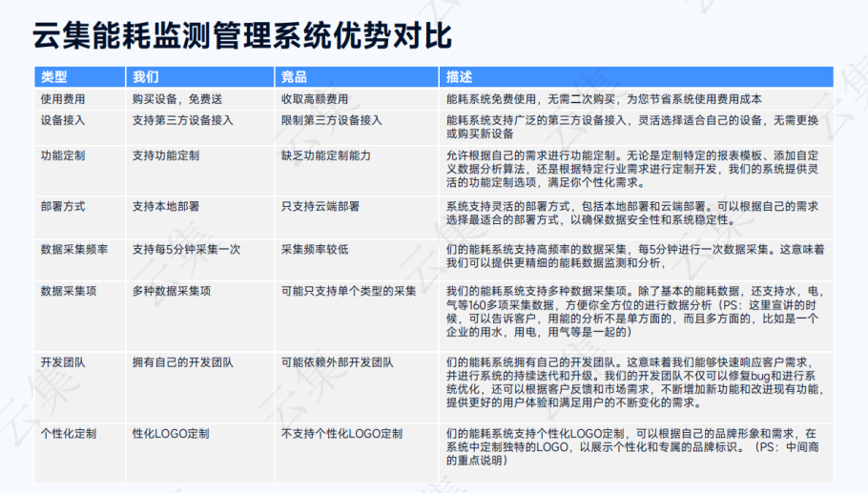The image size is (868, 493).
Task: Select the 个性化定制 row label
Action: [x=69, y=433]
